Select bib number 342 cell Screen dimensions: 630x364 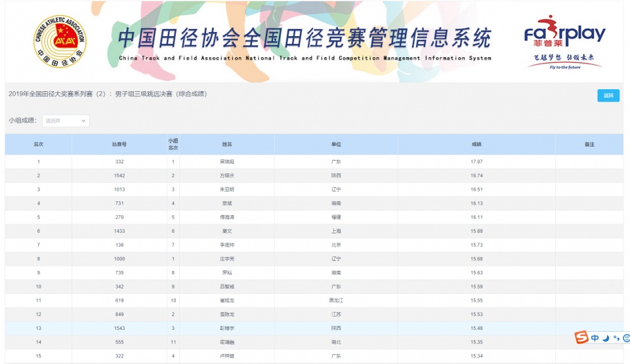click(119, 287)
